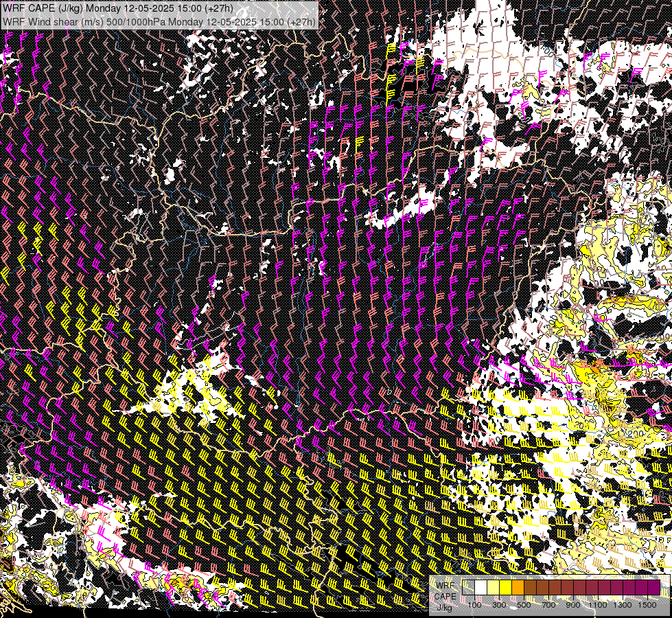Select the white CAPE legend swatch

pyautogui.click(x=481, y=587)
